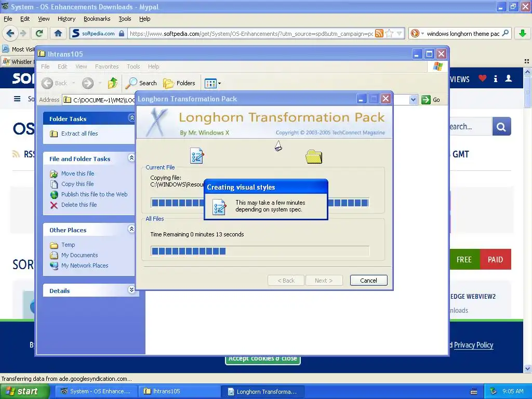Click the Extract all files link
The image size is (532, 399).
click(79, 134)
